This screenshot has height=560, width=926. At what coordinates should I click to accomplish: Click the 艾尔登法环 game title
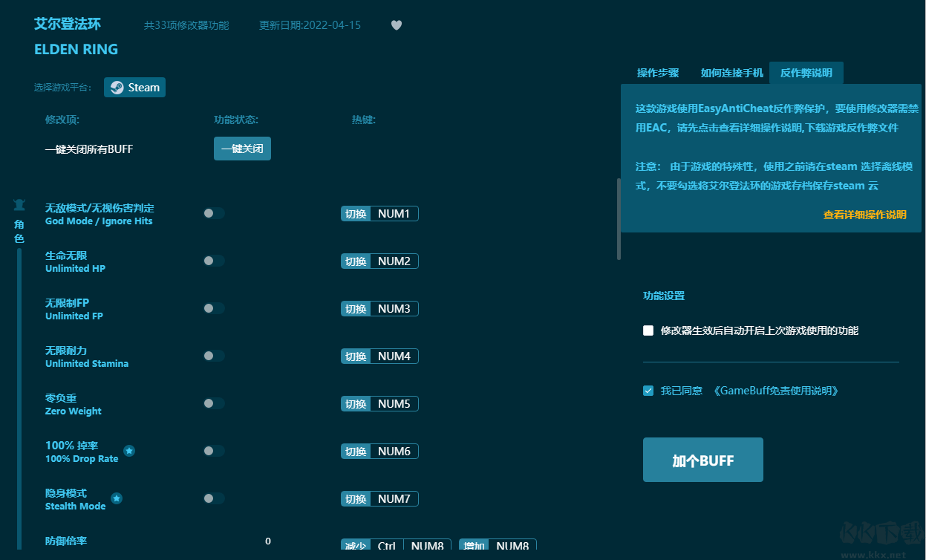(x=68, y=24)
